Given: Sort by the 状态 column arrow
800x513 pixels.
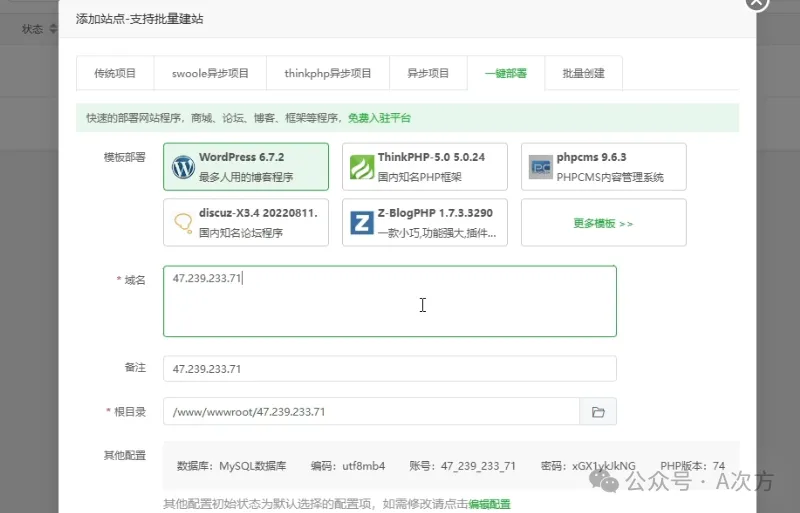Looking at the screenshot, I should (x=53, y=29).
